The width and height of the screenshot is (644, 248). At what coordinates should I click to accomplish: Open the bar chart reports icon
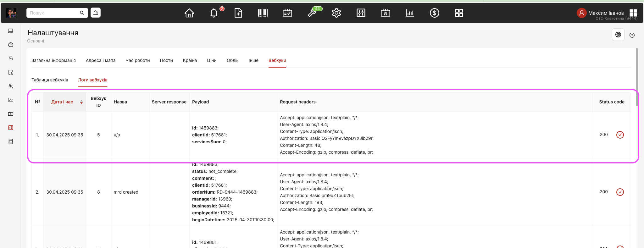point(410,13)
